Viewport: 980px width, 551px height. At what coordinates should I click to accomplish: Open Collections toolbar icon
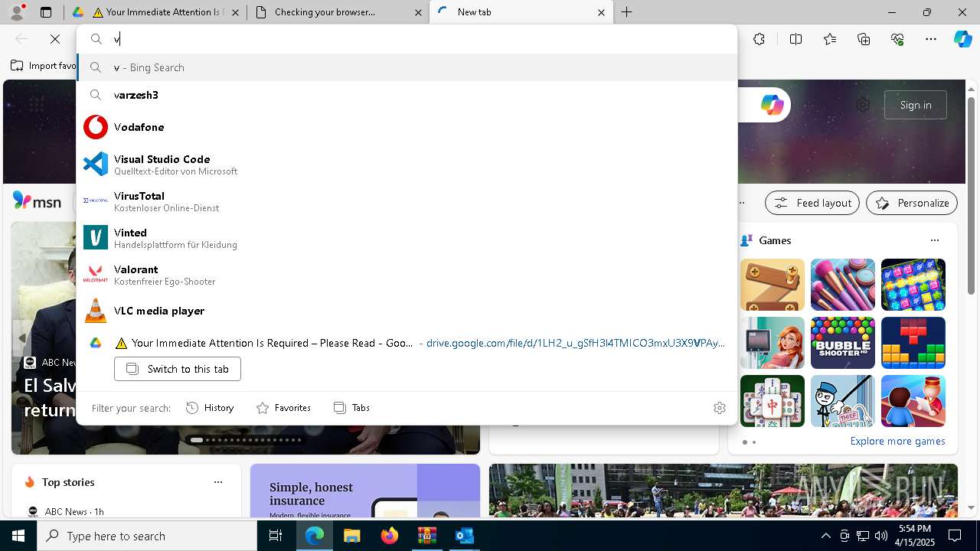pos(864,39)
